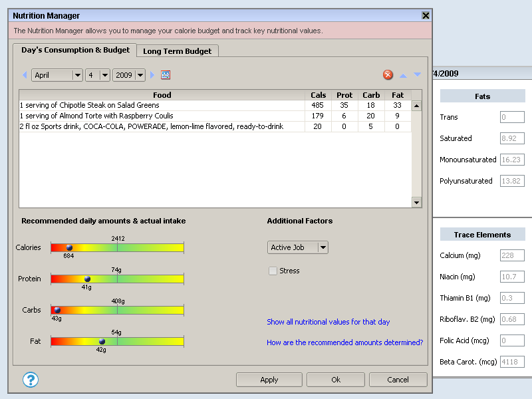Close the Nutrition Manager dialog
The width and height of the screenshot is (532, 399).
click(x=426, y=15)
